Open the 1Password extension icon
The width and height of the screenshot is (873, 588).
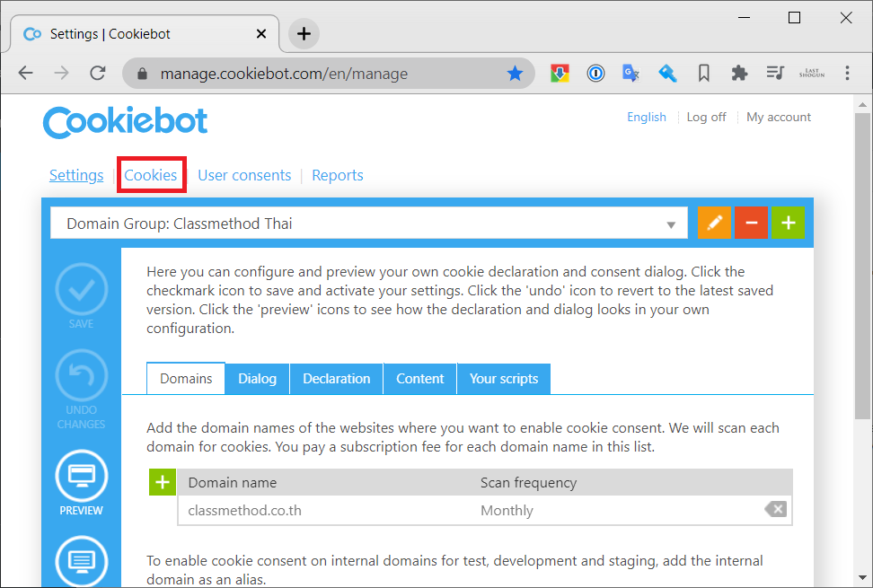pos(595,73)
